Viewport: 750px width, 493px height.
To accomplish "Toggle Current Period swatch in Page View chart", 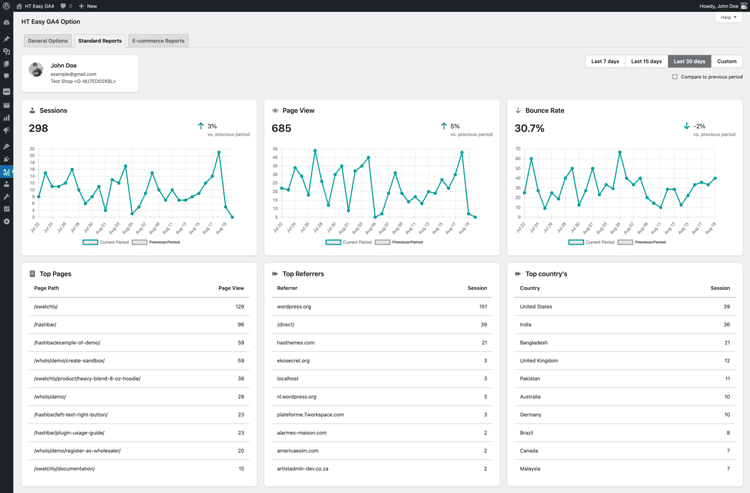I will coord(333,242).
